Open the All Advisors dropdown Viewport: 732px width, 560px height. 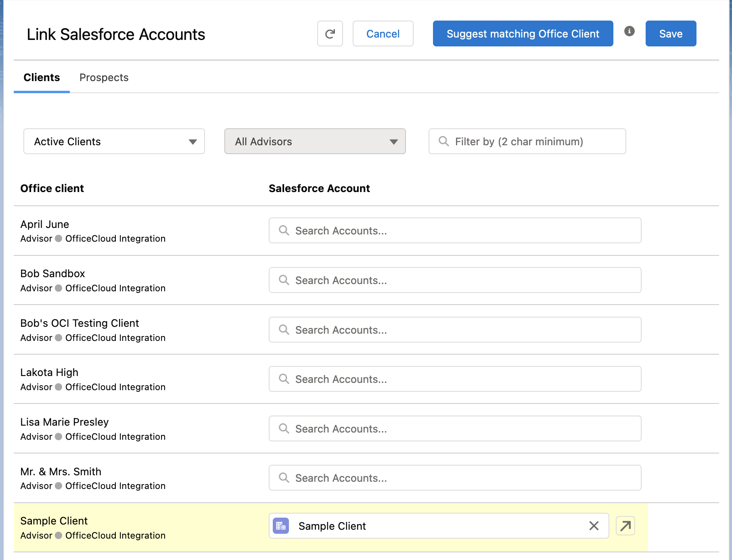point(315,141)
